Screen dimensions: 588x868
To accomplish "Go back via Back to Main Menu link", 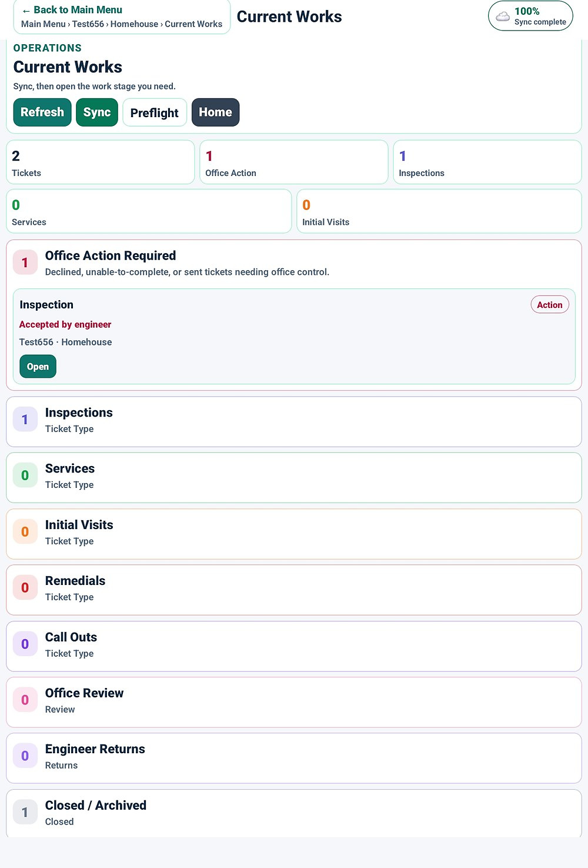I will click(x=72, y=10).
